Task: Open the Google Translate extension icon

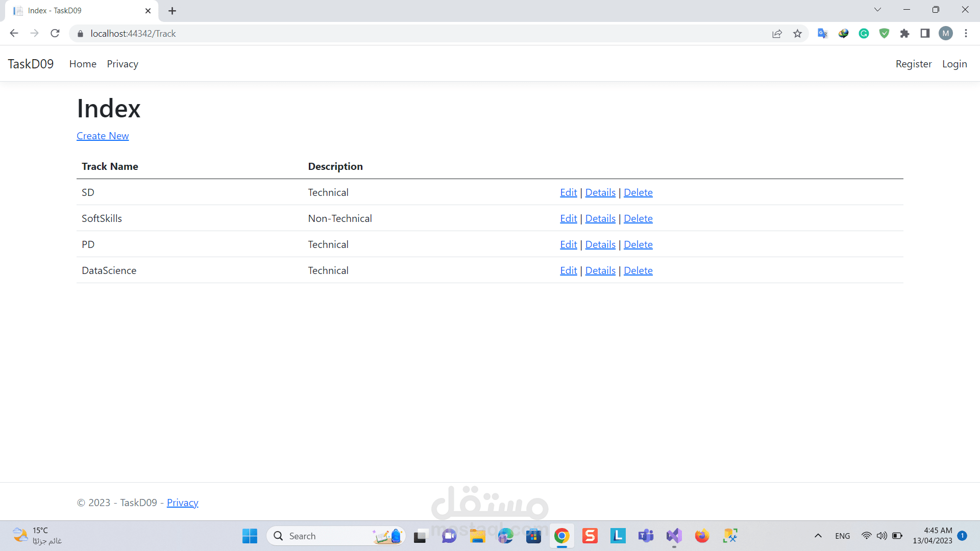Action: click(x=822, y=34)
